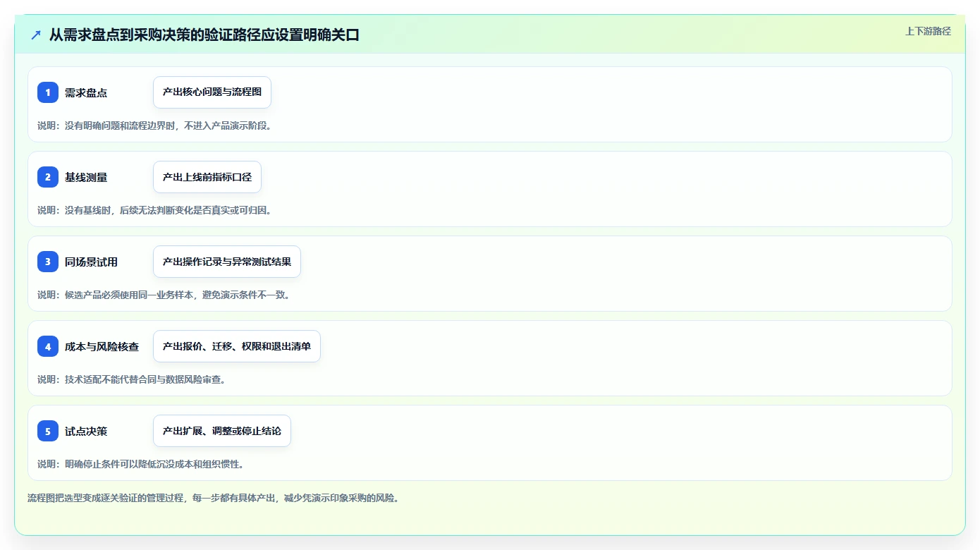Image resolution: width=980 pixels, height=550 pixels.
Task: Click the note 没有明确问题和流程边界时
Action: tap(154, 126)
